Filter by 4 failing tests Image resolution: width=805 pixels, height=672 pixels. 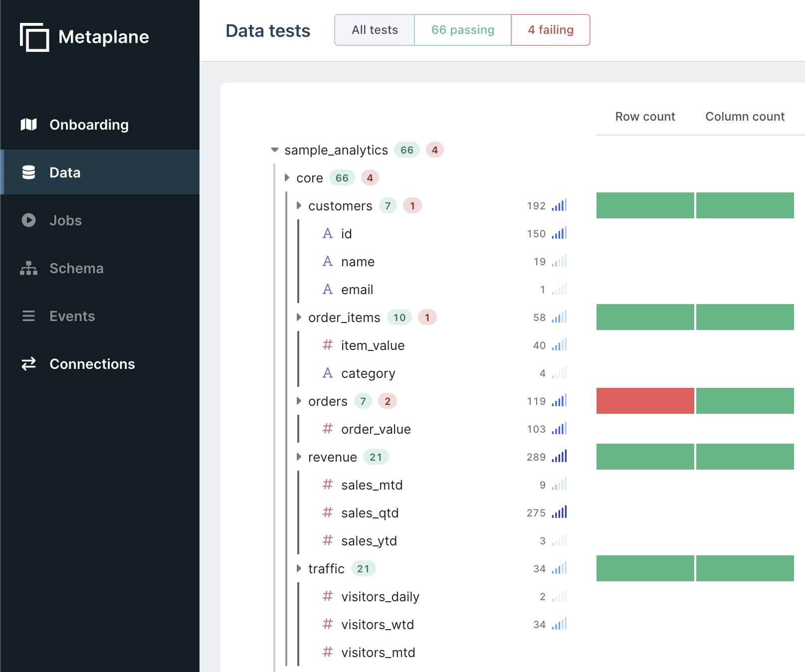pos(551,30)
